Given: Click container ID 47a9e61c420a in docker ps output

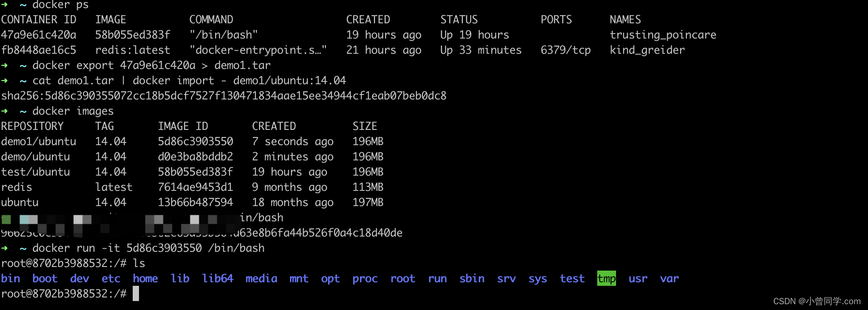Looking at the screenshot, I should 39,35.
